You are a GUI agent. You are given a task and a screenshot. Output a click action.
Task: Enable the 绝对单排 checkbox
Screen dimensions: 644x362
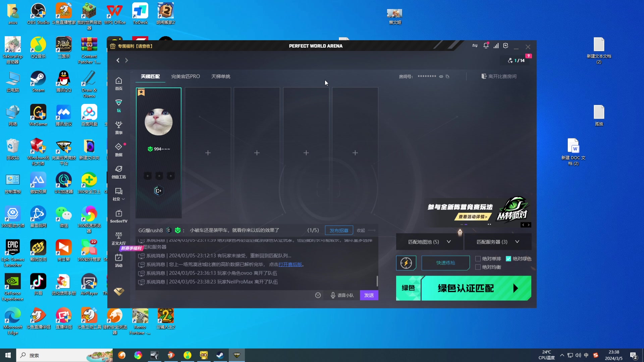tap(478, 259)
